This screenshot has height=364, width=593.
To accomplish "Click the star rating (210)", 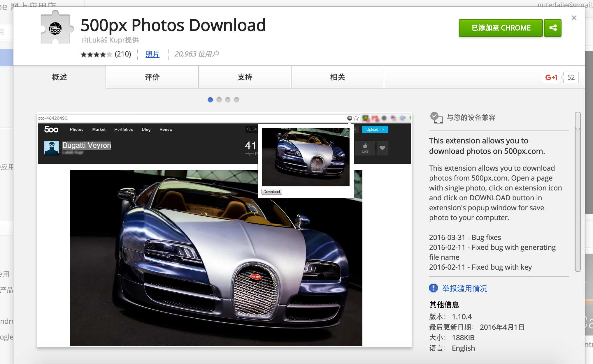I will click(x=106, y=54).
